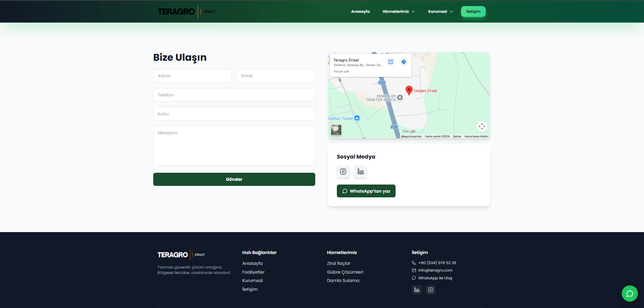Open the LinkedIn icon under Sosyal Medya

coord(360,172)
